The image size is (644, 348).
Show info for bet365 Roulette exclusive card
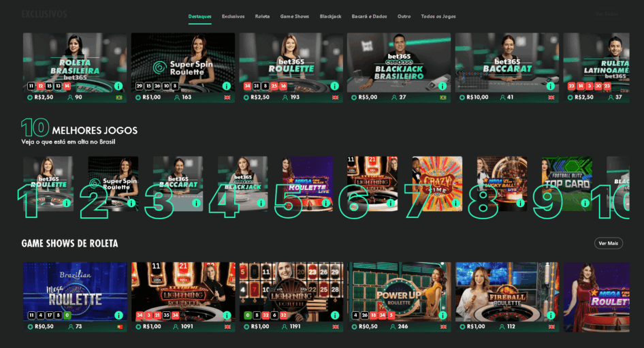pyautogui.click(x=335, y=86)
